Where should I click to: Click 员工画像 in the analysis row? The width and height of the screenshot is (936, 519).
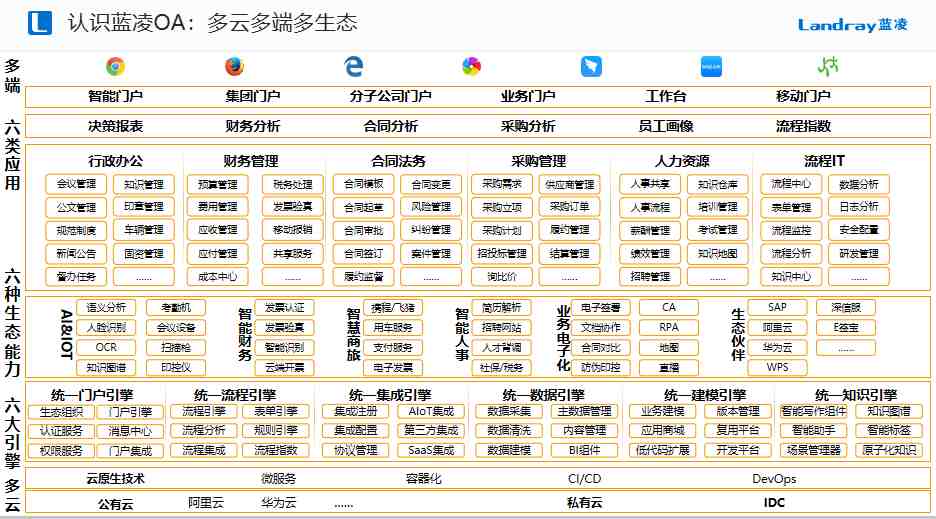click(666, 126)
